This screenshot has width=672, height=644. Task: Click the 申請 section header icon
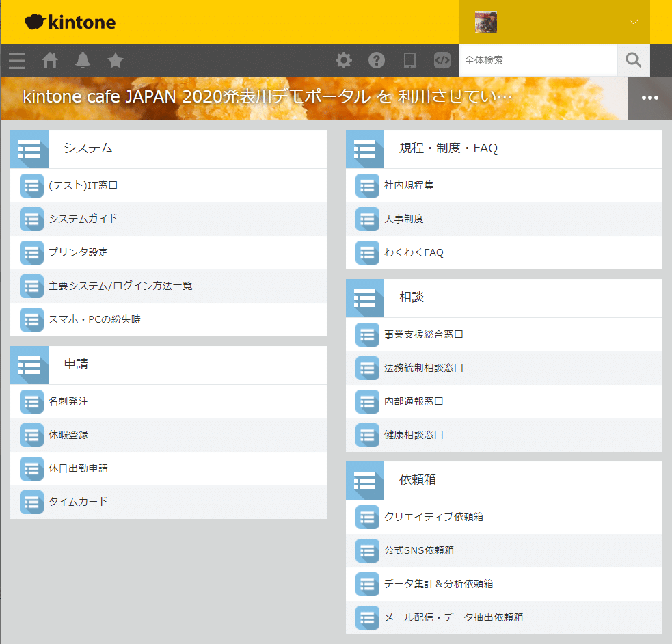click(29, 365)
